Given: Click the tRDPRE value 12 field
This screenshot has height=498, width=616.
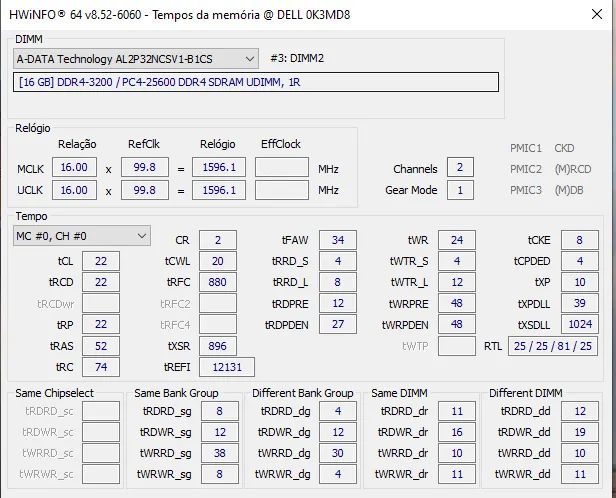Looking at the screenshot, I should click(338, 303).
